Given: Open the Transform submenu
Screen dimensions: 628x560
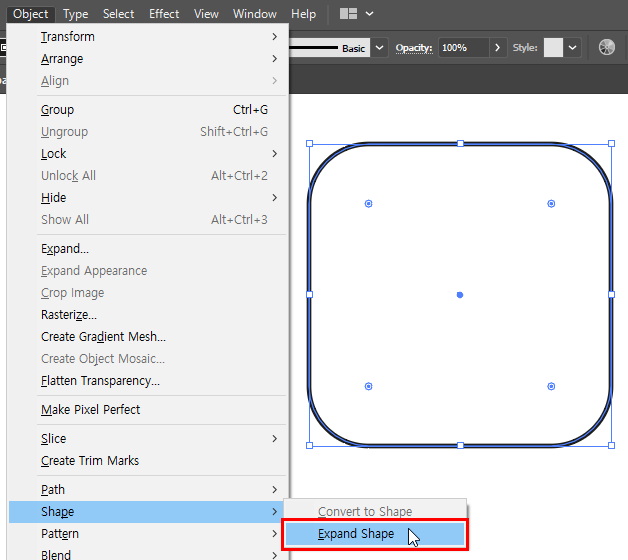Looking at the screenshot, I should (68, 37).
